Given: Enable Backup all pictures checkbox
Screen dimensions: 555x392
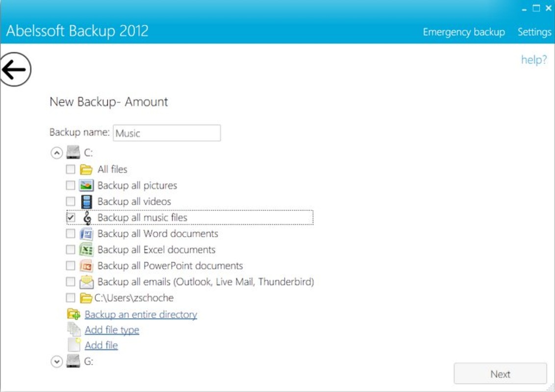Looking at the screenshot, I should 71,185.
